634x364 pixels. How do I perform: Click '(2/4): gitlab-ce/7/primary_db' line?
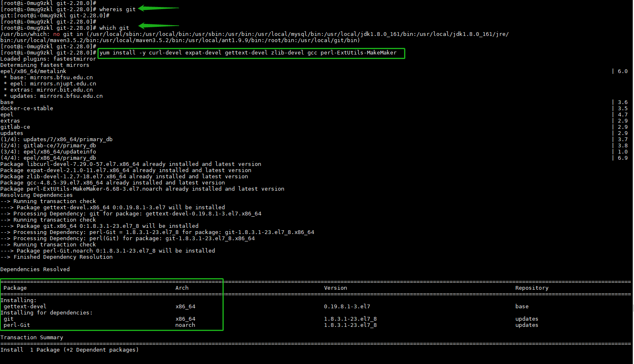pyautogui.click(x=48, y=146)
